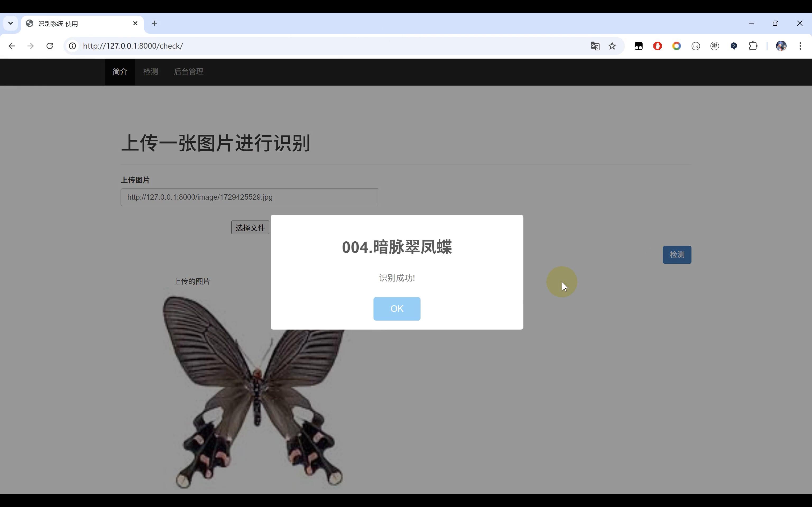The height and width of the screenshot is (507, 812).
Task: Open the 后台管理 menu item
Action: pos(188,71)
